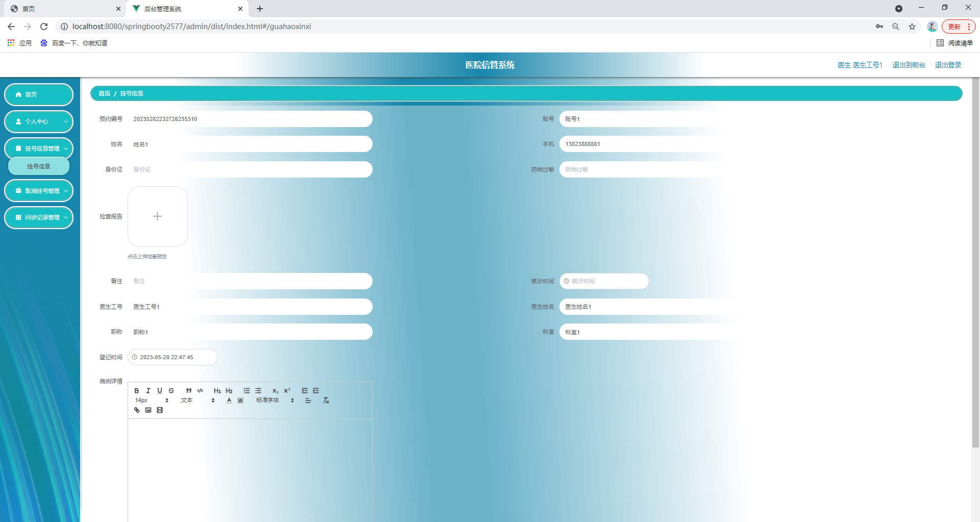This screenshot has height=522, width=980.
Task: Click the 退出登录 link
Action: click(948, 65)
